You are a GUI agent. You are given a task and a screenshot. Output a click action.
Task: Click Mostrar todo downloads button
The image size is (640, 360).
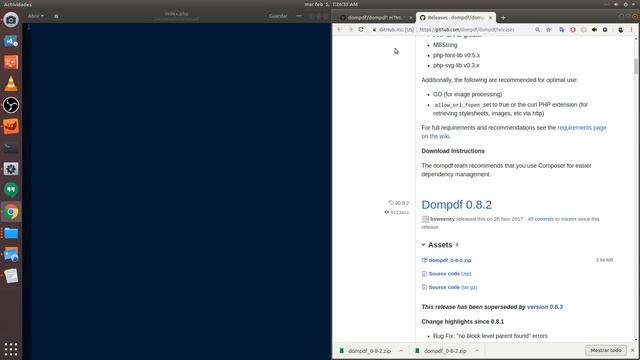tap(606, 350)
